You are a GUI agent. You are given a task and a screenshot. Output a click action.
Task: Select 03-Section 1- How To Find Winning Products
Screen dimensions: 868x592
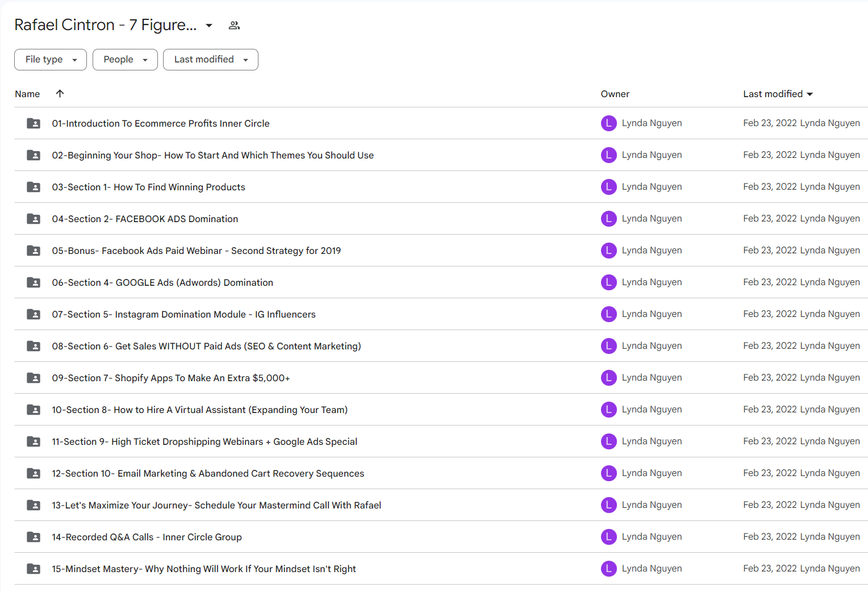click(149, 187)
